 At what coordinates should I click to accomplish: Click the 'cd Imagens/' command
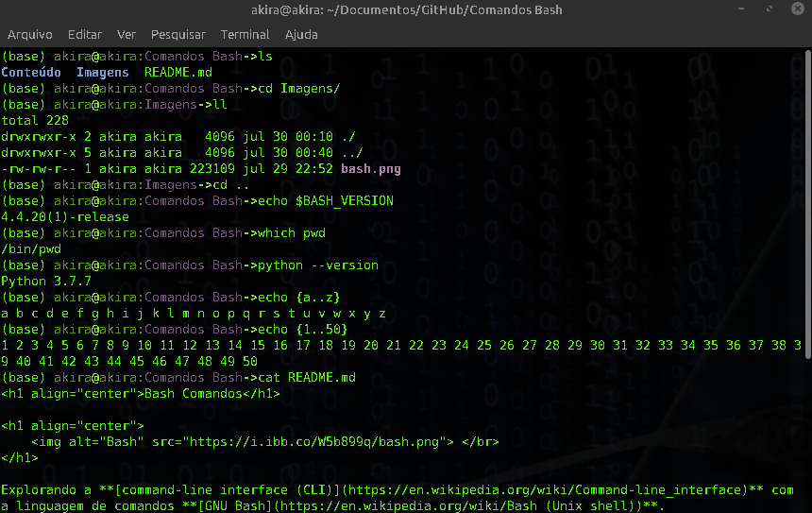coord(298,88)
